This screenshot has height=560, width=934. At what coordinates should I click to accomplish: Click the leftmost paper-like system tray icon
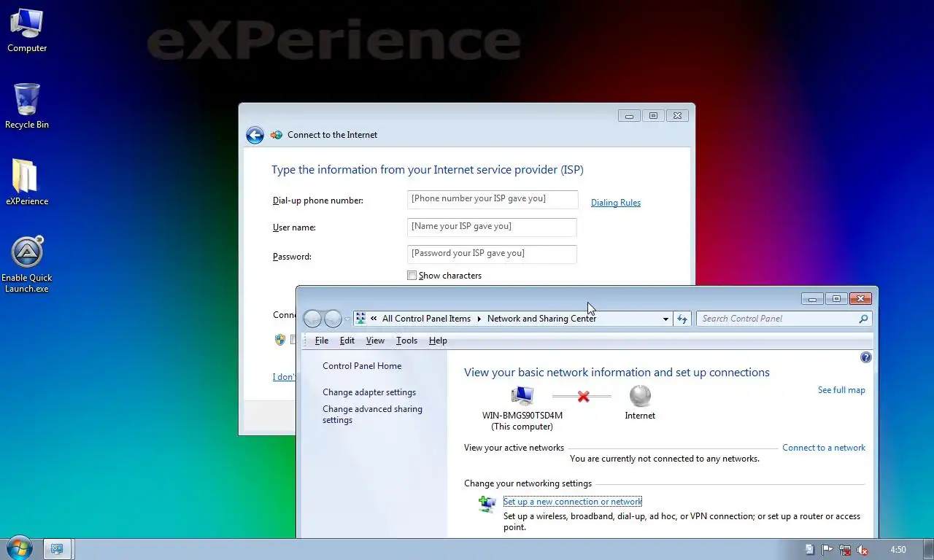810,550
